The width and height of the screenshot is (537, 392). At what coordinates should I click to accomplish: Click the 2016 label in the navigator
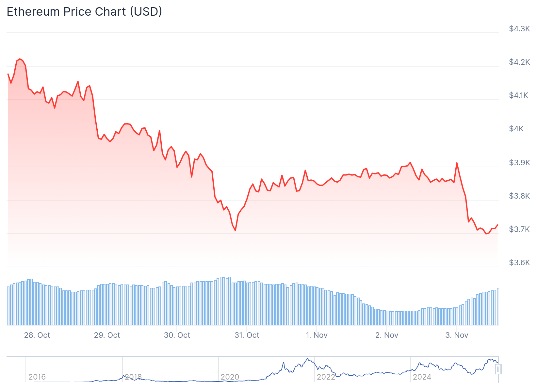37,377
